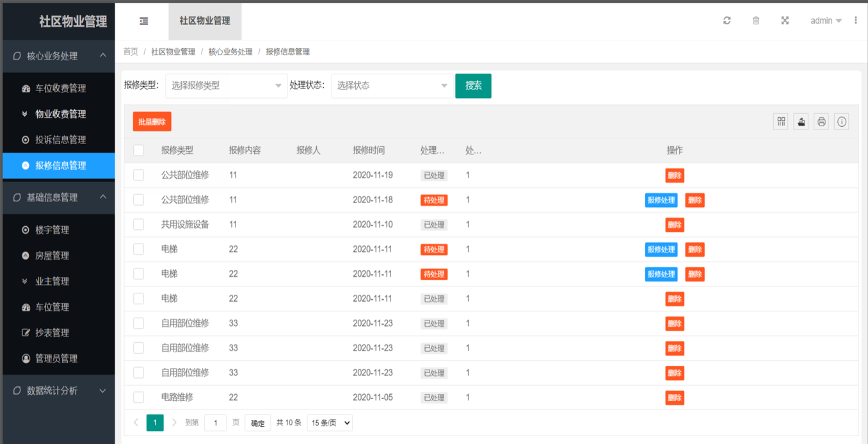Open the 15 条/页 page size dropdown
868x444 pixels.
coord(330,423)
